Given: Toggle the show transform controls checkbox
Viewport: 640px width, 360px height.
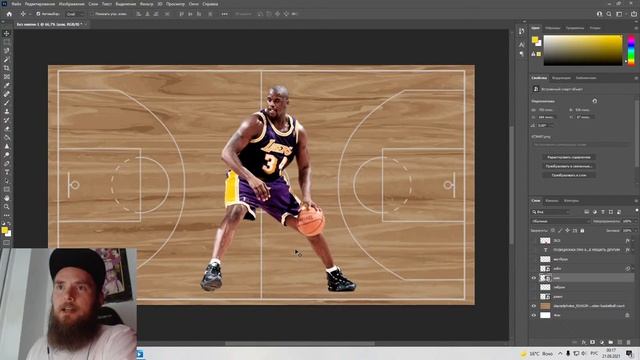Looking at the screenshot, I should [92, 14].
